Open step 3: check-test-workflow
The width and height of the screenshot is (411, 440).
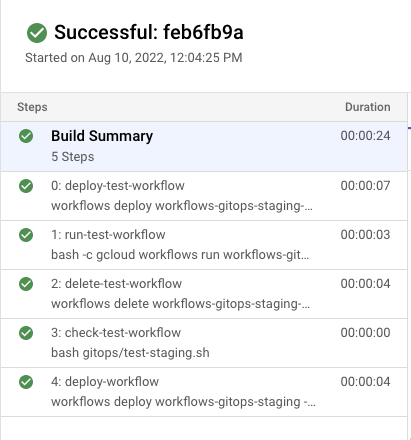click(x=204, y=343)
